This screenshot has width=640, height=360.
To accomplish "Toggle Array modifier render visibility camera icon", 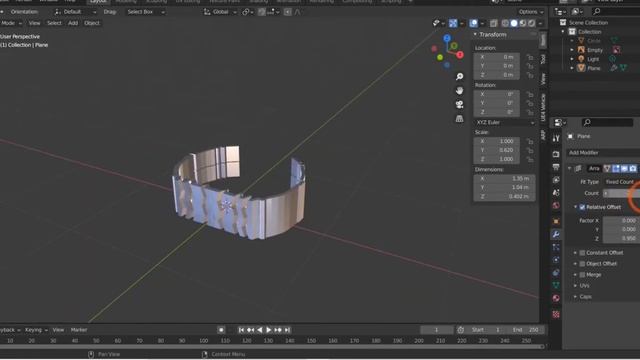I will (633, 169).
